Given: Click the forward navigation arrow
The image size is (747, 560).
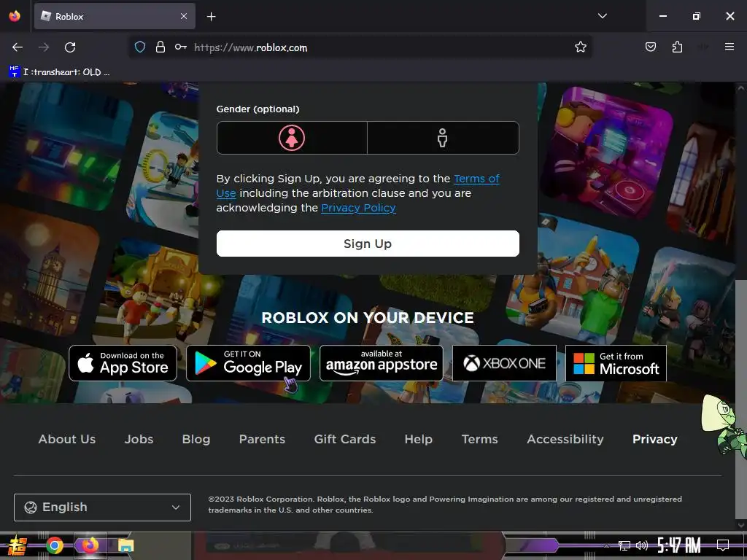Looking at the screenshot, I should tap(44, 47).
